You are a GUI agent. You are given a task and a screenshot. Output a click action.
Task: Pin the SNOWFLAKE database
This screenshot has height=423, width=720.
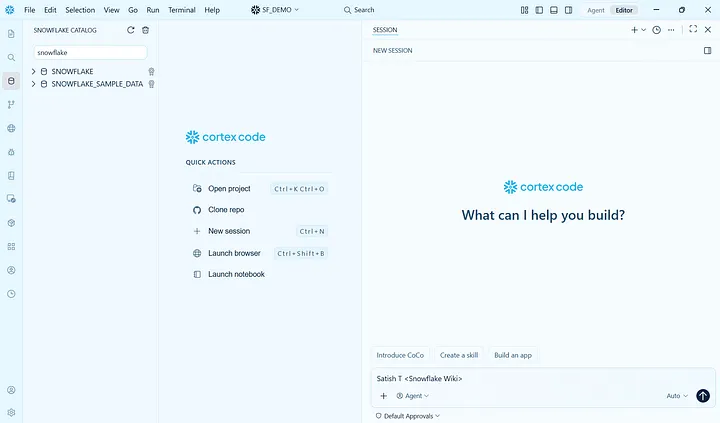[151, 71]
